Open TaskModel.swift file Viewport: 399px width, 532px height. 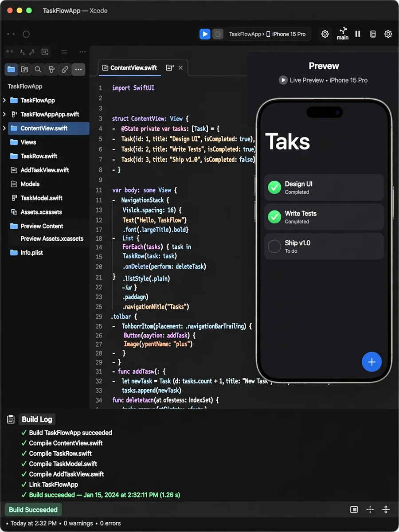pos(41,198)
